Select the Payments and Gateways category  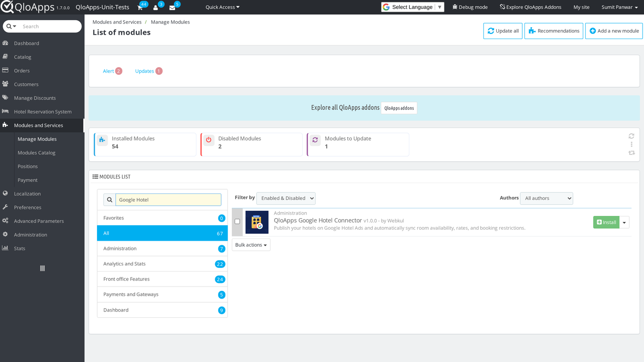click(x=162, y=294)
